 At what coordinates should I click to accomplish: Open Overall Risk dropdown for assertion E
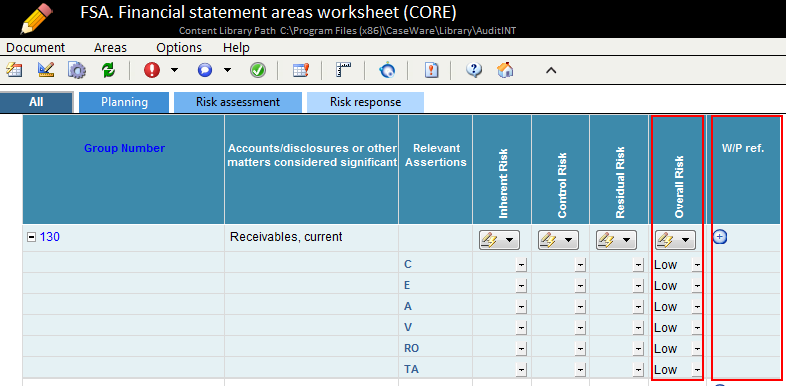click(x=696, y=286)
